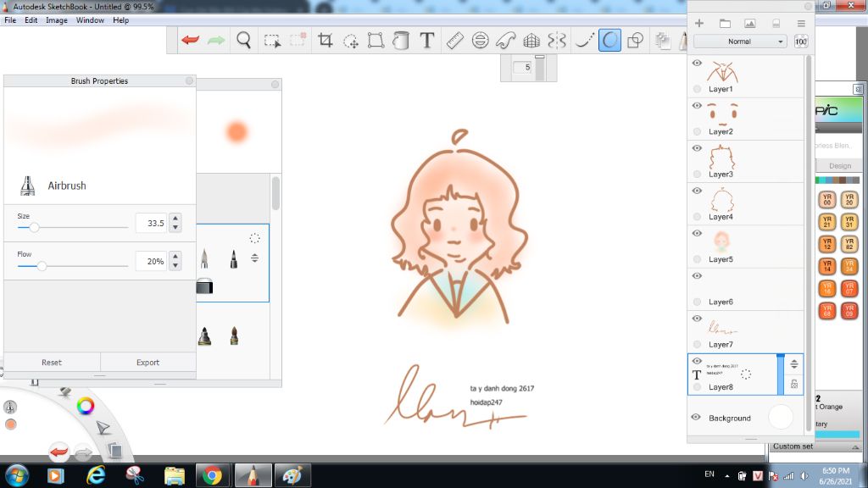Adjust the brush Size slider handle
This screenshot has height=488, width=868.
[34, 227]
